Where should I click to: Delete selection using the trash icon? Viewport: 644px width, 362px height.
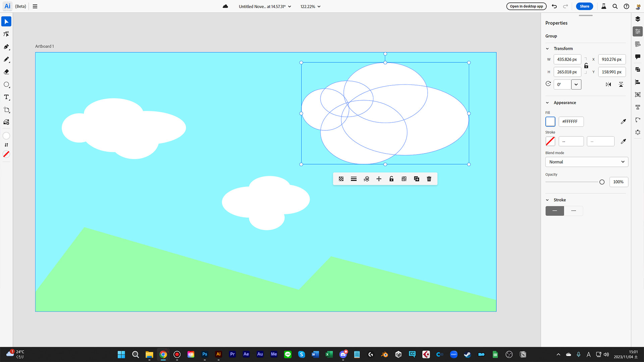click(429, 179)
